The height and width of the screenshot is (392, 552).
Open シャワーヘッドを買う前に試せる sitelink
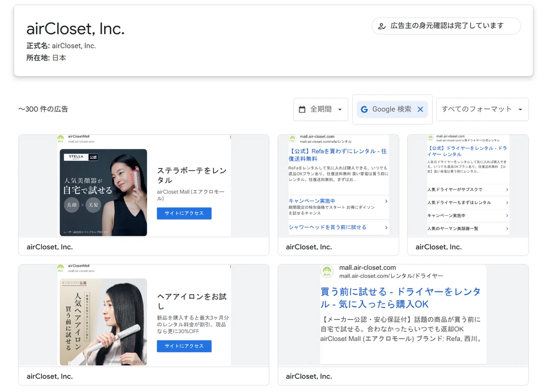pyautogui.click(x=328, y=227)
